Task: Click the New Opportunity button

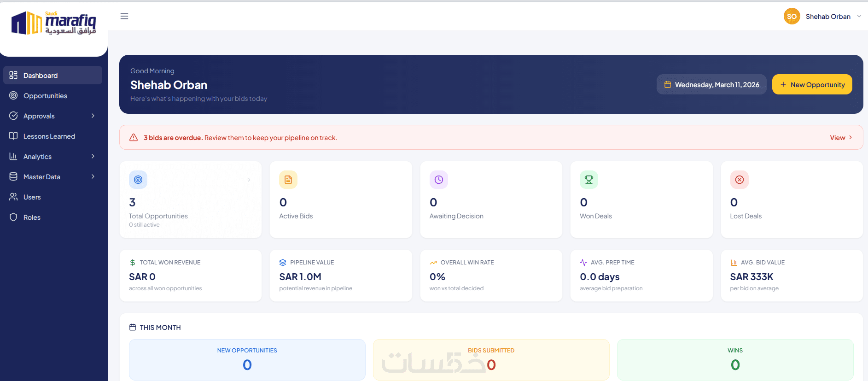Action: coord(812,84)
